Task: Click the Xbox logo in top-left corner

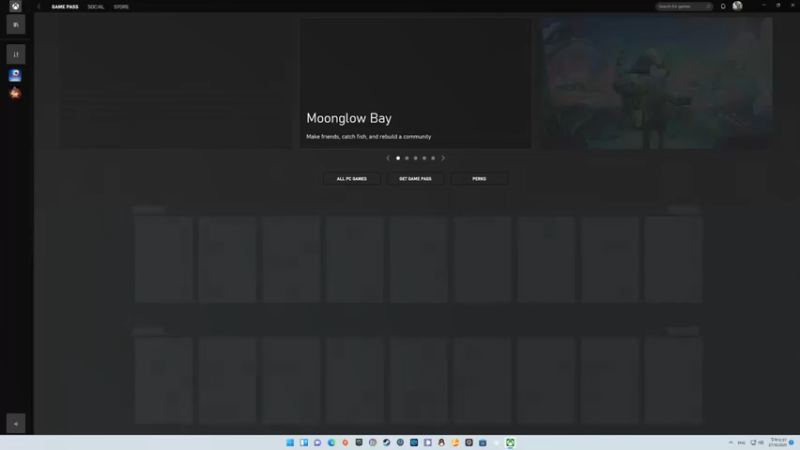Action: [x=15, y=6]
